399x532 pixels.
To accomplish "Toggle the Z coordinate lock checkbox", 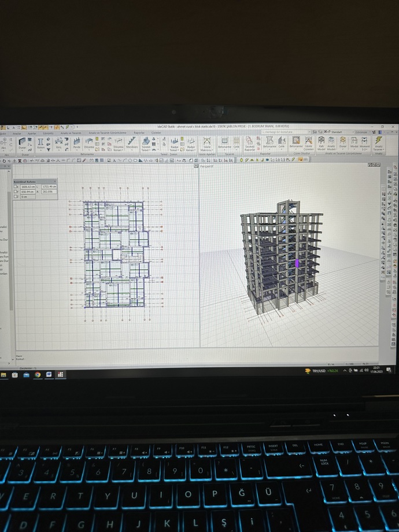I will click(x=16, y=197).
